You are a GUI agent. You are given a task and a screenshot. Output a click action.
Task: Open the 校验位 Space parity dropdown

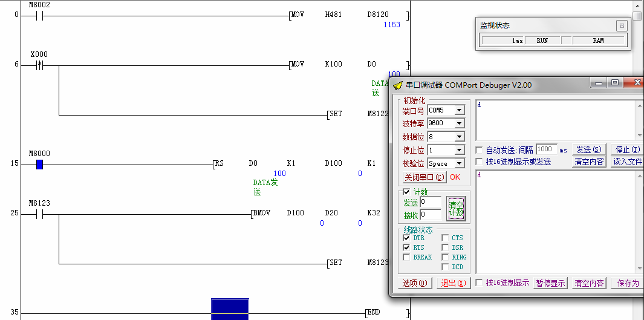[x=459, y=163]
